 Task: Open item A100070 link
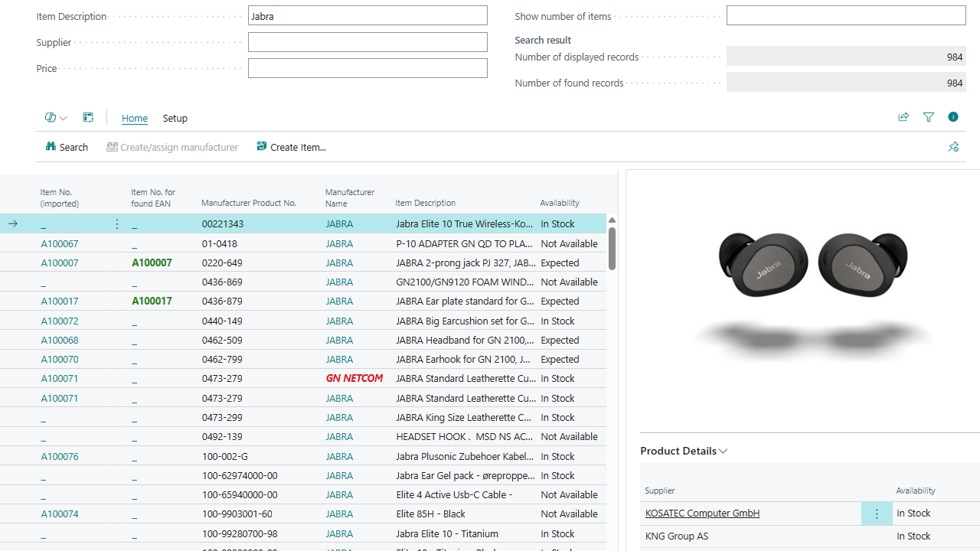60,359
